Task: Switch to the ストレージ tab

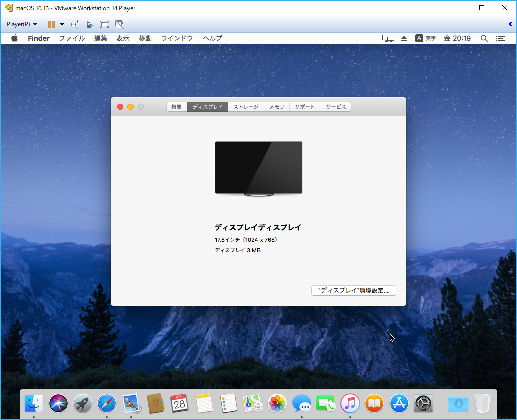Action: pos(246,107)
